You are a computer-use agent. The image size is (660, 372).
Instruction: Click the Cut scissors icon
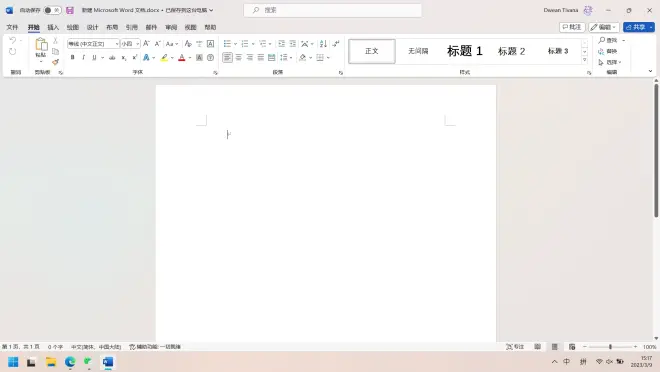pos(55,41)
